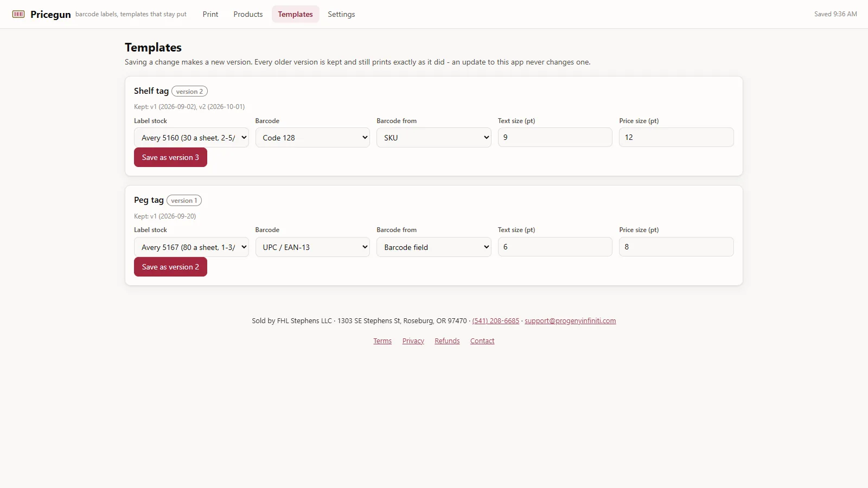Viewport: 868px width, 488px height.
Task: Click Save as version 3 button
Action: point(170,157)
